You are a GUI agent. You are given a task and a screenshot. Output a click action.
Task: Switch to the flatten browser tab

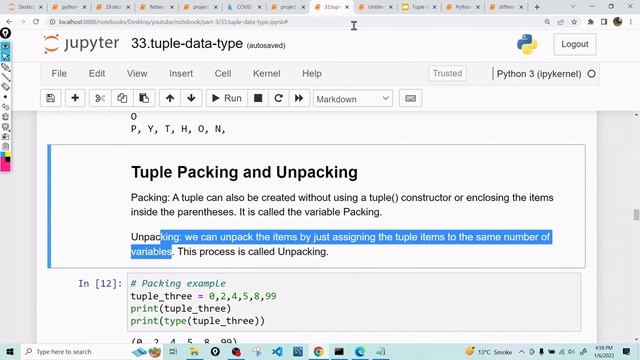[157, 7]
